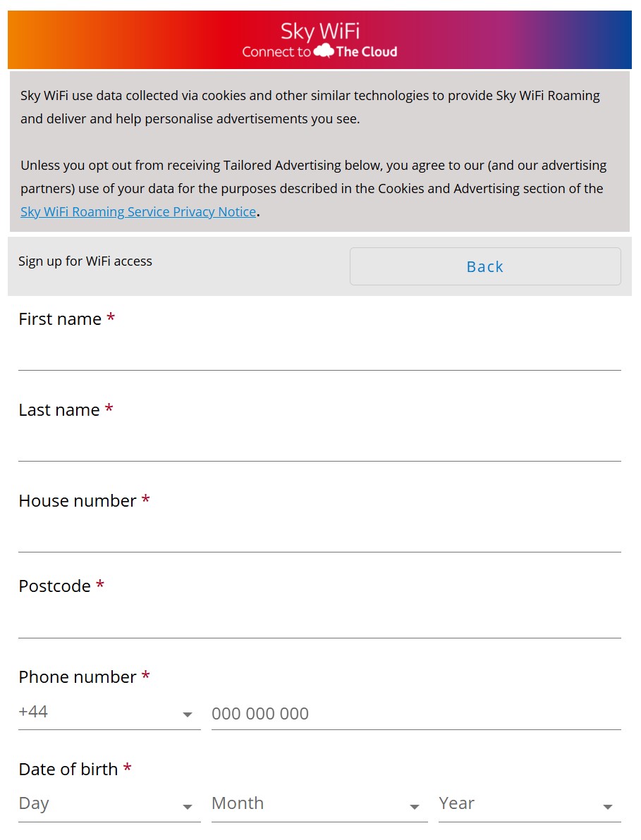This screenshot has width=641, height=840.
Task: Open the +44 country code dropdown
Action: pos(109,713)
